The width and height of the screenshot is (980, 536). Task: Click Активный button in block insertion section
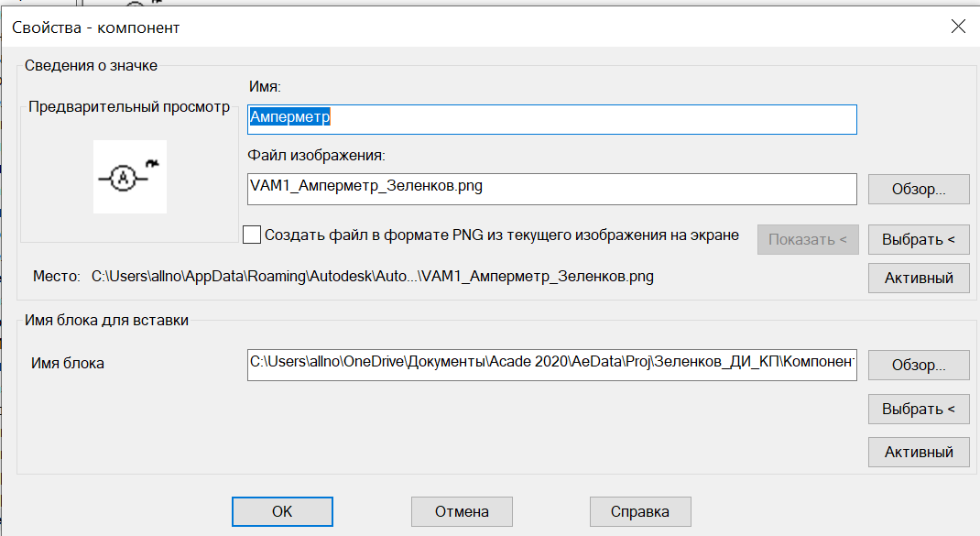click(919, 453)
